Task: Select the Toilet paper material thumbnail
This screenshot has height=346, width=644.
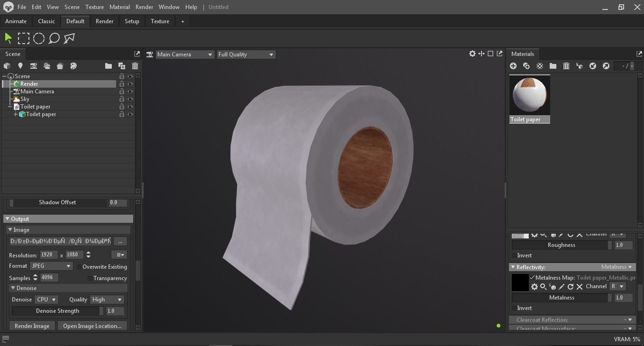Action: tap(529, 94)
